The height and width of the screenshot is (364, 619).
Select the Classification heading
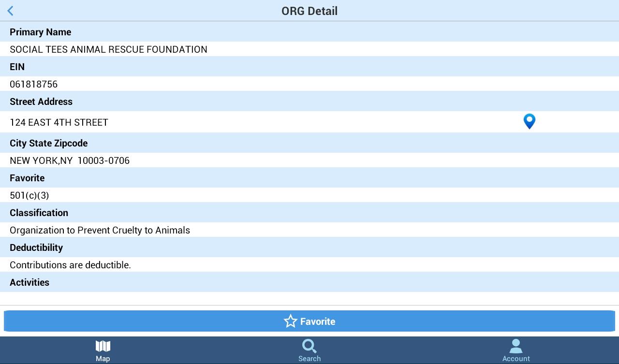pos(39,213)
